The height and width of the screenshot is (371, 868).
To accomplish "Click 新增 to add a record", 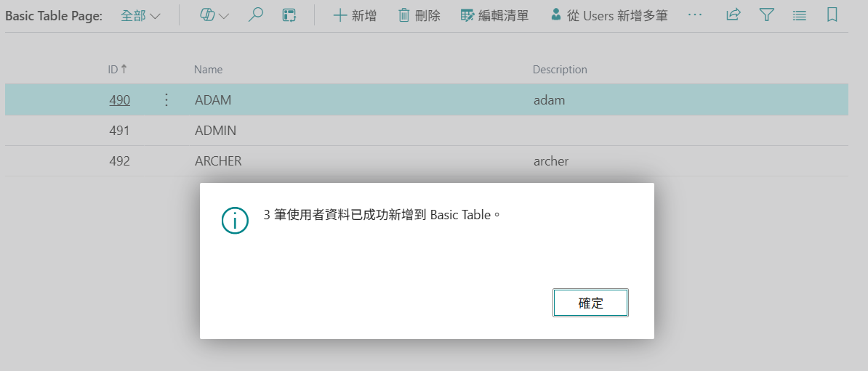I will pos(355,15).
